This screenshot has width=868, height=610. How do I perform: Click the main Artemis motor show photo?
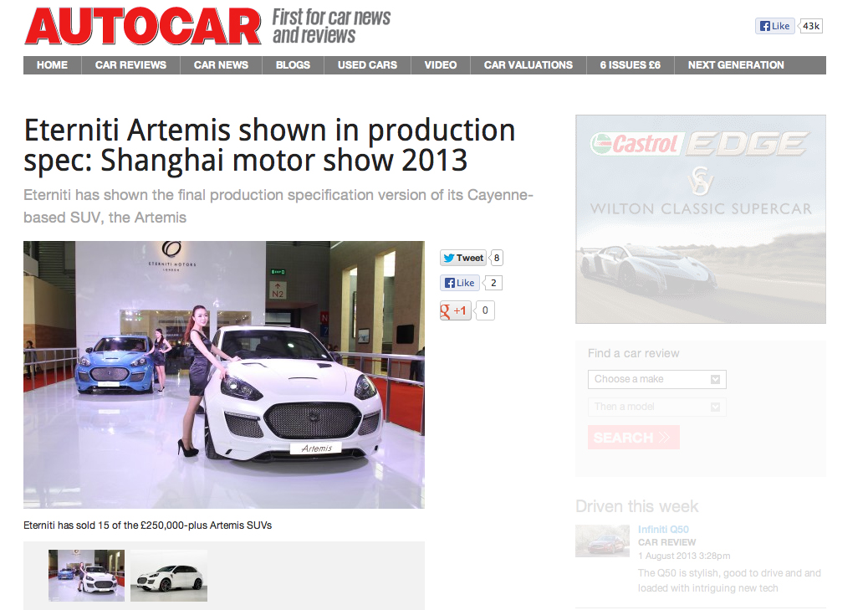[223, 374]
